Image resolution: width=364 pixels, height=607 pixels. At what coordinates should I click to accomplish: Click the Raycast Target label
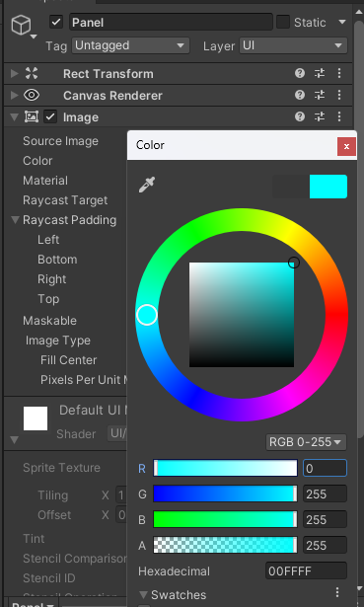click(x=65, y=200)
